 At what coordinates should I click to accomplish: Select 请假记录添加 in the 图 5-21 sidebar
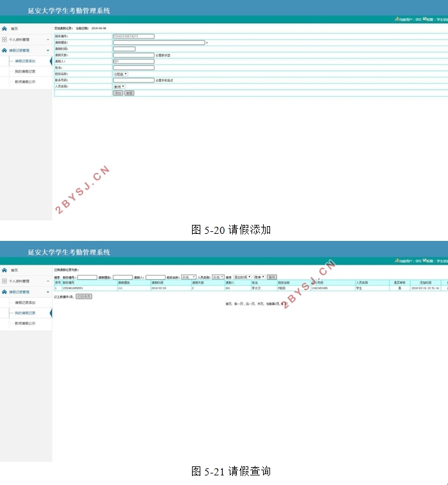pyautogui.click(x=26, y=303)
